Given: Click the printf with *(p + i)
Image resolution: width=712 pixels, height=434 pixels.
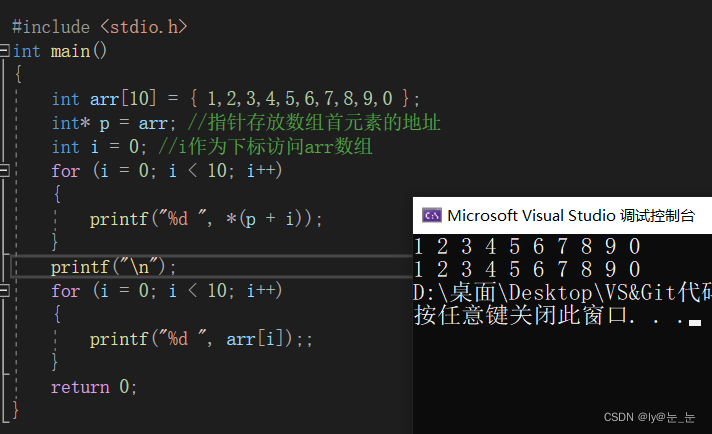Looking at the screenshot, I should pyautogui.click(x=206, y=219).
